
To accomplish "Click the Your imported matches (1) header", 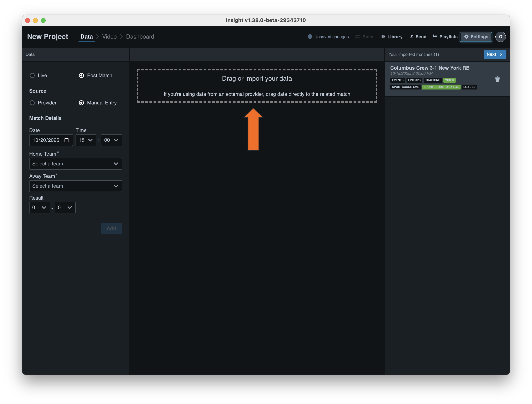I will [414, 55].
